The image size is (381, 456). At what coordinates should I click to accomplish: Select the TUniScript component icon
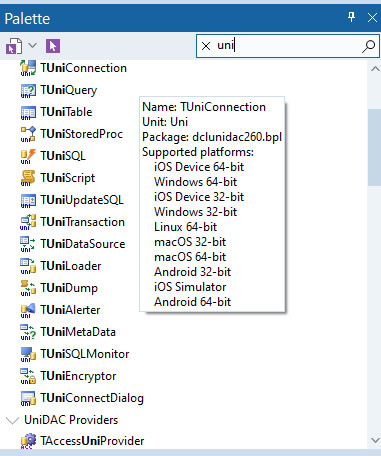[28, 178]
